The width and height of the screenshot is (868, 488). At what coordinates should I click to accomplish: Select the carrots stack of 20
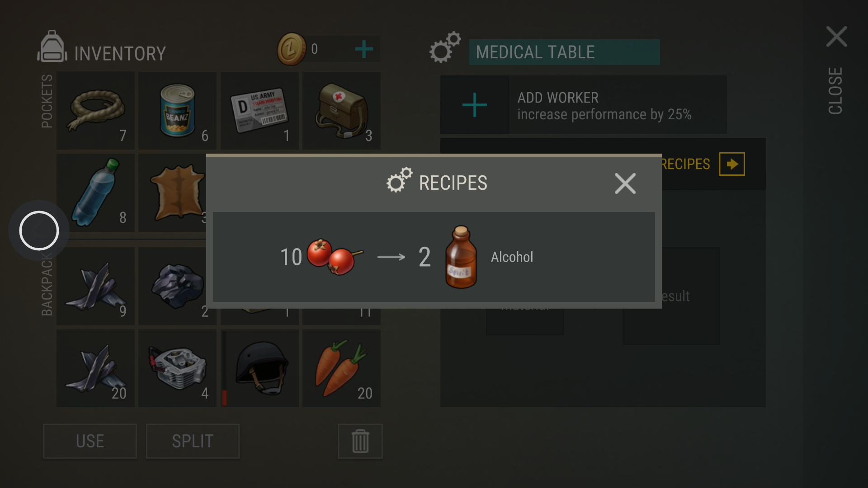341,368
